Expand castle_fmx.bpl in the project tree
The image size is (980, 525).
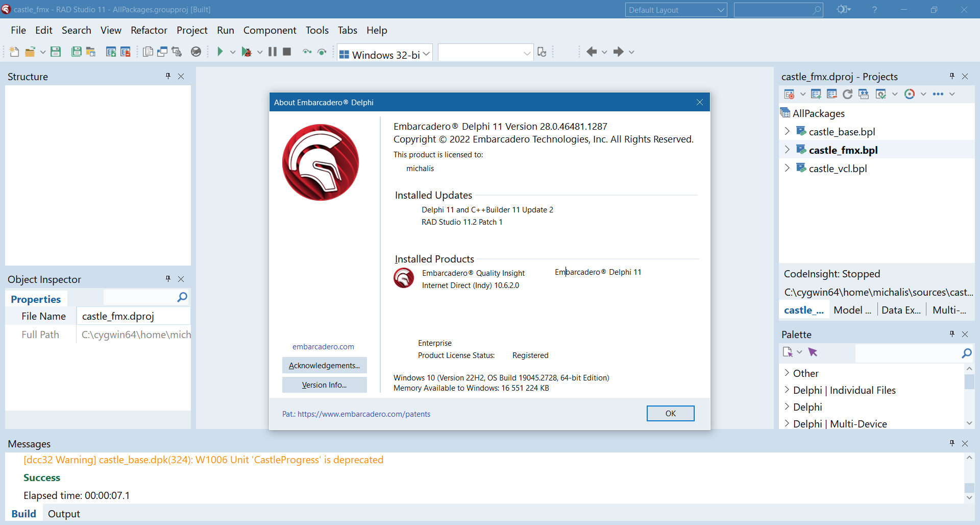point(788,149)
